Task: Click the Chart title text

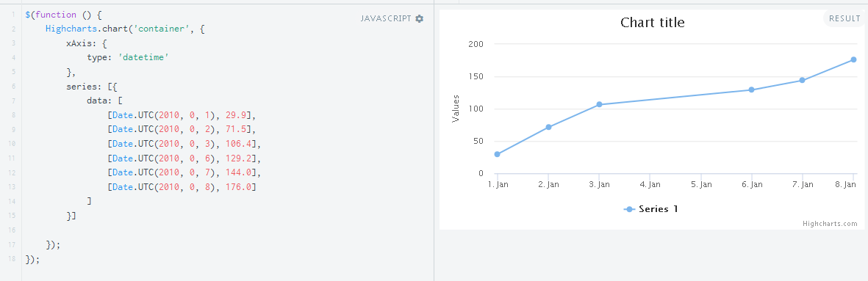Action: pyautogui.click(x=652, y=23)
